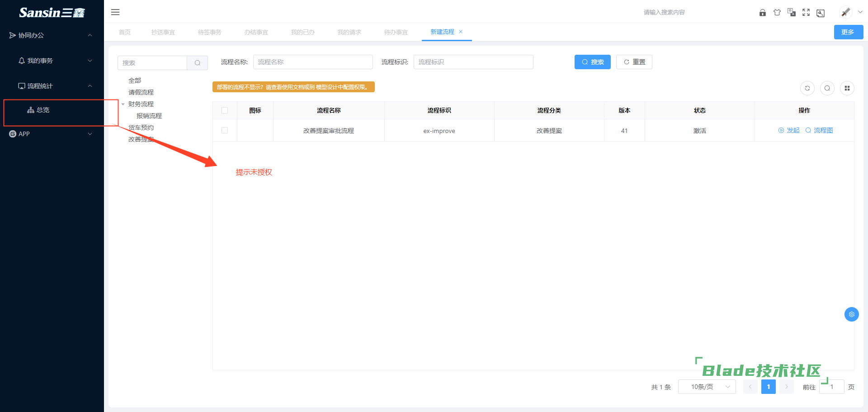868x412 pixels.
Task: Focus the tree 搜索 input field
Action: pos(152,63)
